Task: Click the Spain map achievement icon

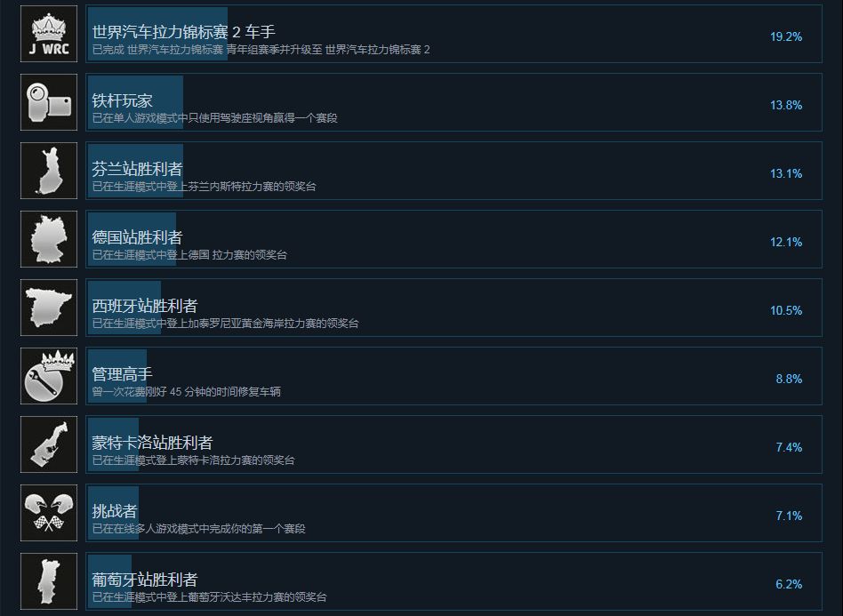Action: coord(49,308)
